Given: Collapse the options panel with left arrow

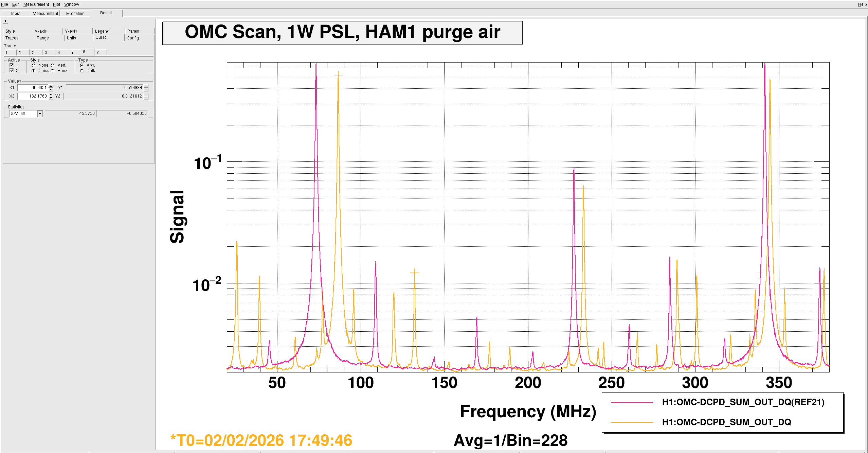Looking at the screenshot, I should [x=5, y=21].
